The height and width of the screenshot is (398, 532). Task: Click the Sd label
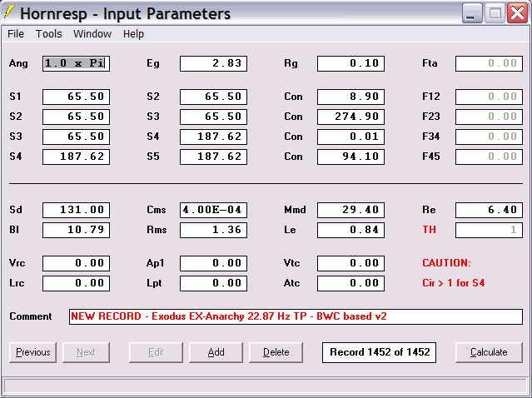(x=16, y=210)
